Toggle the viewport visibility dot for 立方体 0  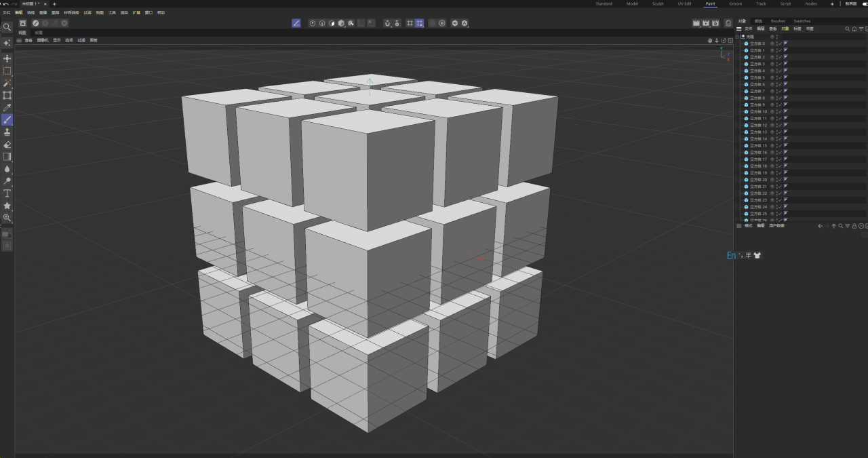click(777, 42)
